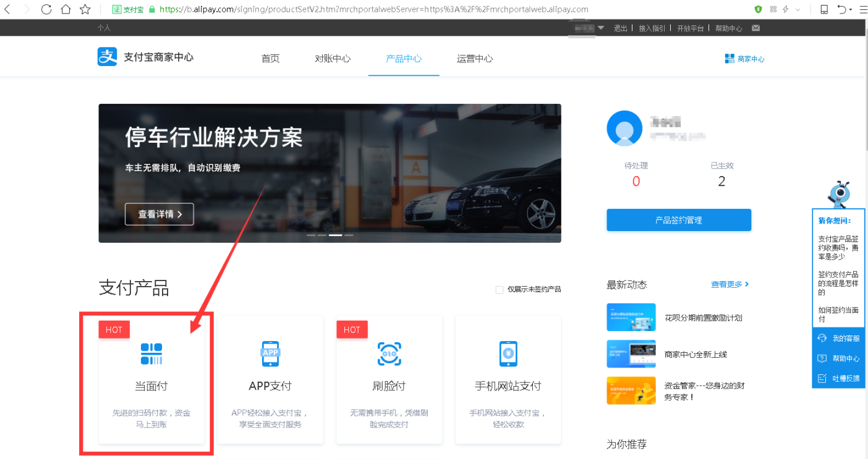This screenshot has width=868, height=459.
Task: Bookmark page with the star icon
Action: (x=85, y=9)
